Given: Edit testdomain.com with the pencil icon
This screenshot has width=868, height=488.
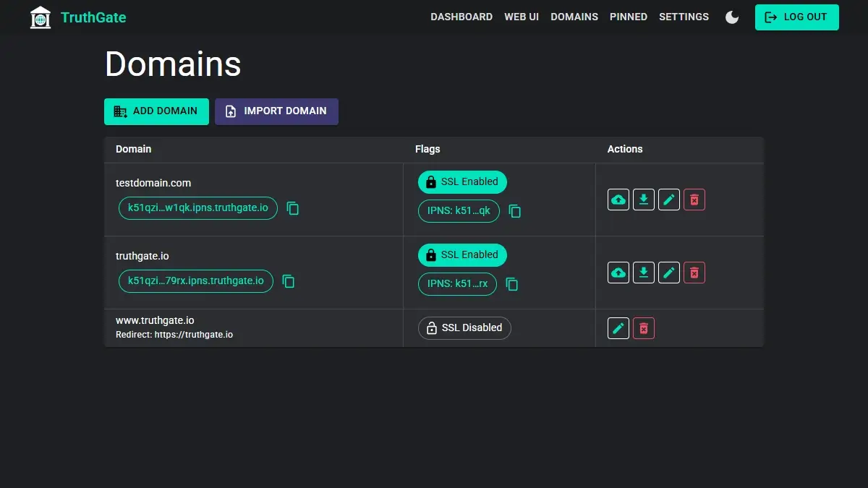Looking at the screenshot, I should (669, 200).
